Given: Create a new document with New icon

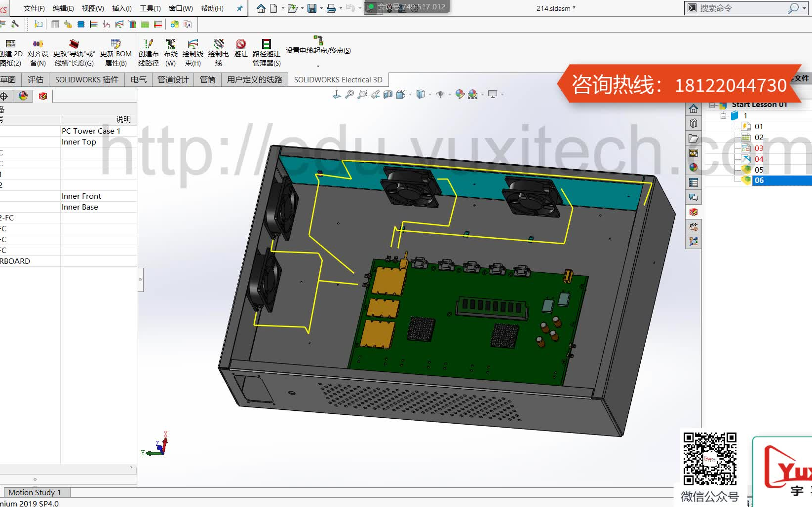Looking at the screenshot, I should [x=273, y=8].
